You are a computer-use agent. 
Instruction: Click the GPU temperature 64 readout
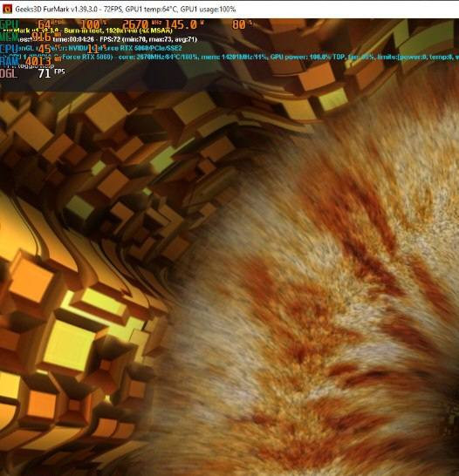[44, 24]
